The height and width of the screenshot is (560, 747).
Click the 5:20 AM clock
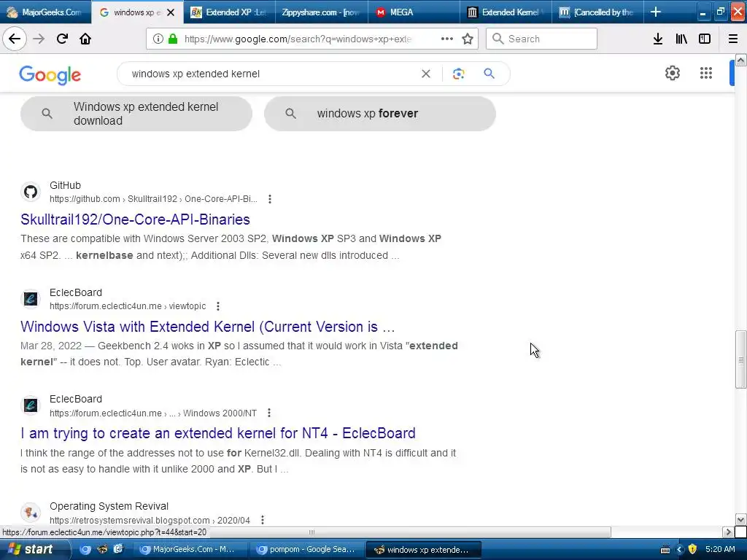click(x=720, y=549)
